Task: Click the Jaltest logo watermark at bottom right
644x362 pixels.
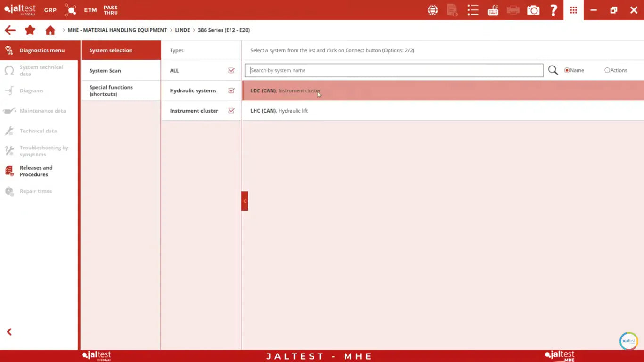Action: point(628,341)
